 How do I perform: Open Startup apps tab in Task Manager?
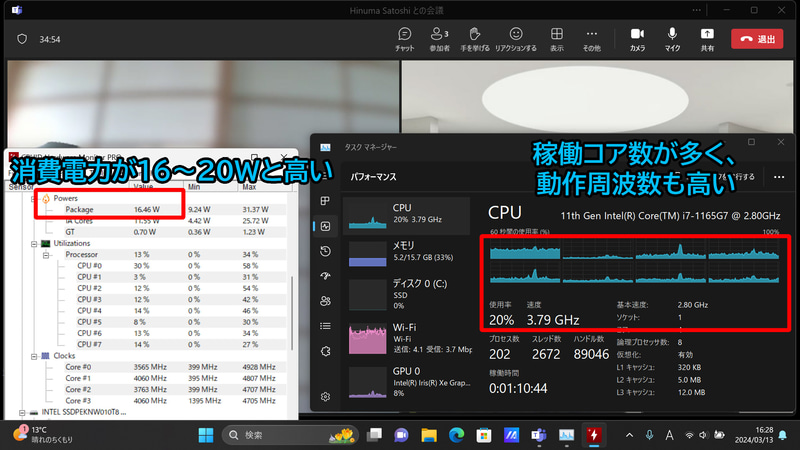[325, 276]
